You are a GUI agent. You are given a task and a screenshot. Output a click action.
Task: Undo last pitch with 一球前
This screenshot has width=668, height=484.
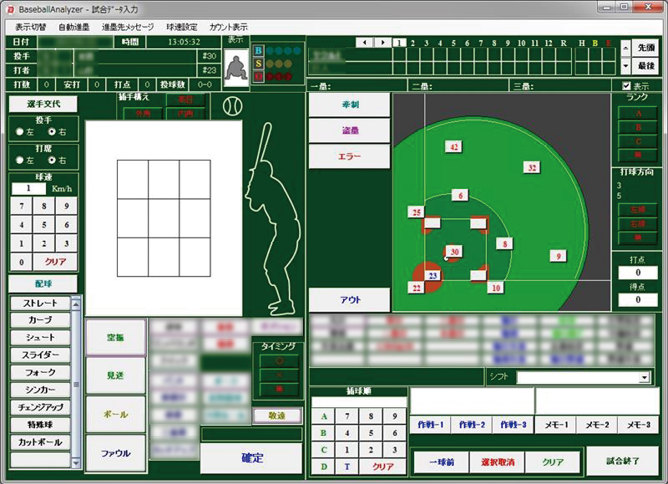coord(441,462)
